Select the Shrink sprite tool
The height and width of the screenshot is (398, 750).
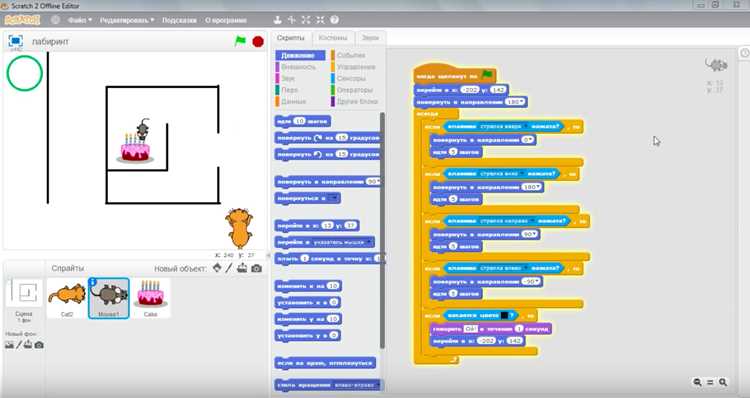(320, 20)
